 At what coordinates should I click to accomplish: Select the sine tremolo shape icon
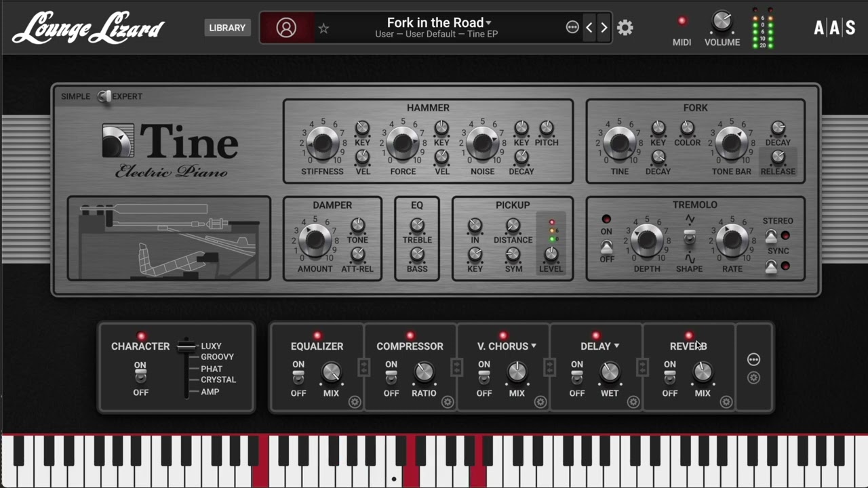[690, 259]
